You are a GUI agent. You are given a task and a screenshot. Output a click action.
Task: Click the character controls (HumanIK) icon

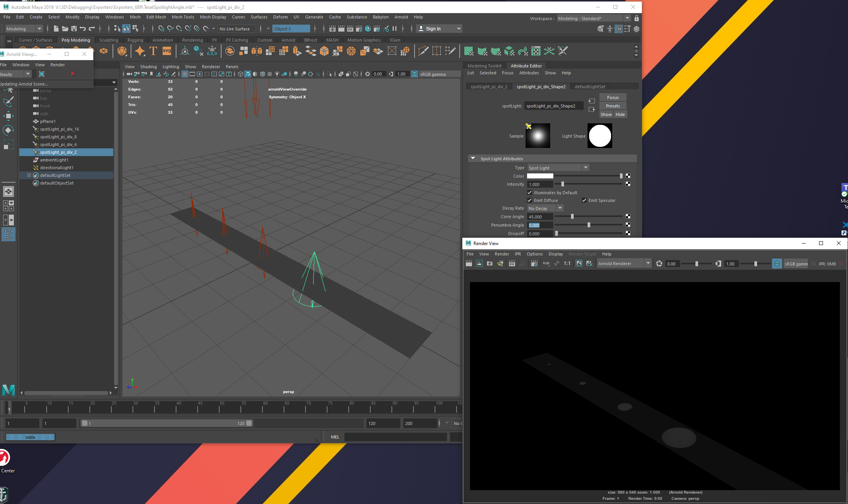pyautogui.click(x=610, y=29)
